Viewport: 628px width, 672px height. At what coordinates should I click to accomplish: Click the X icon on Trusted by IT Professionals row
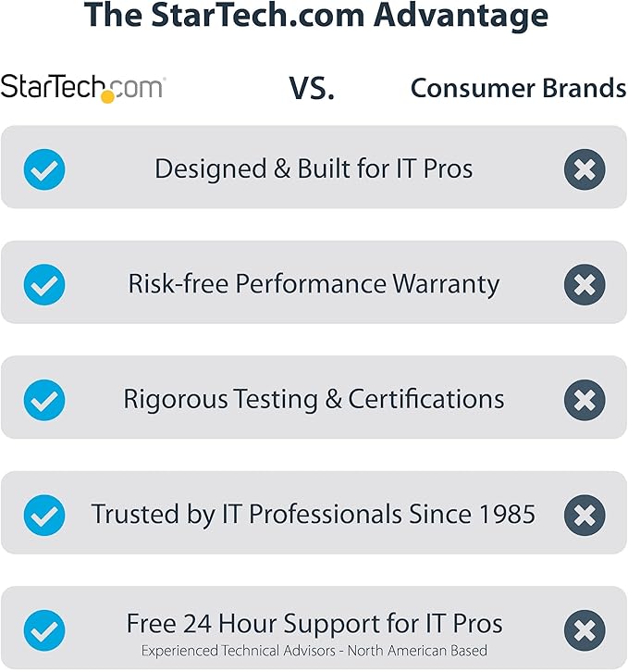coord(585,516)
